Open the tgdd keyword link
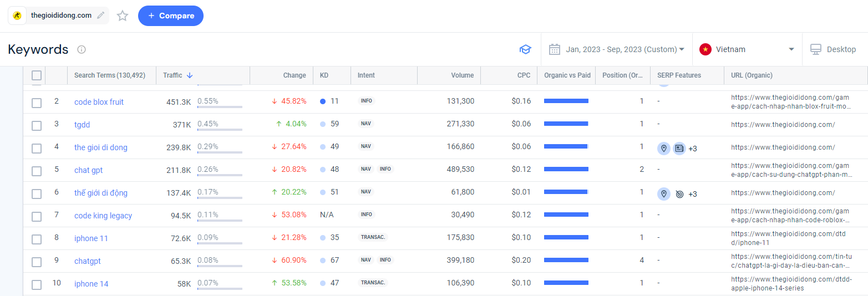The height and width of the screenshot is (296, 868). point(82,125)
